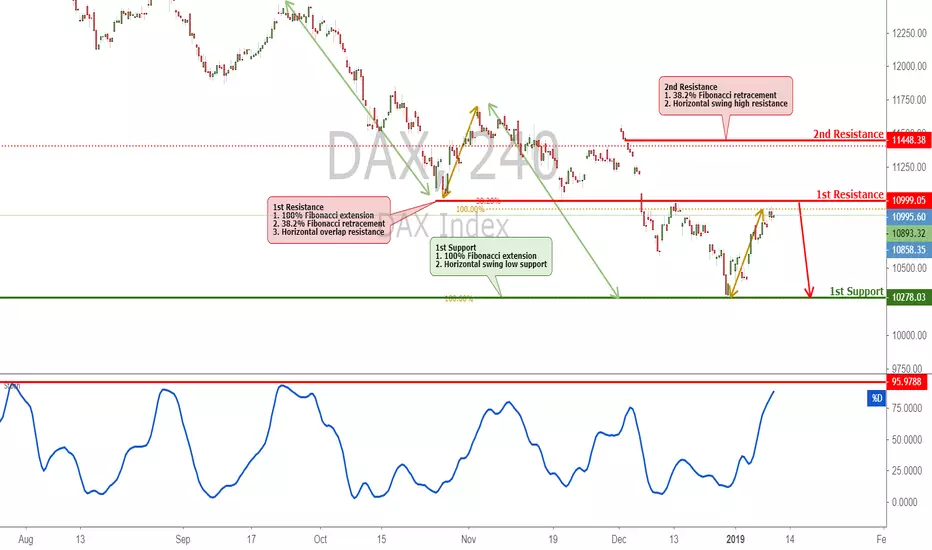The width and height of the screenshot is (932, 550).
Task: Select the red 2nd Resistance horizontal line
Action: pyautogui.click(x=755, y=141)
